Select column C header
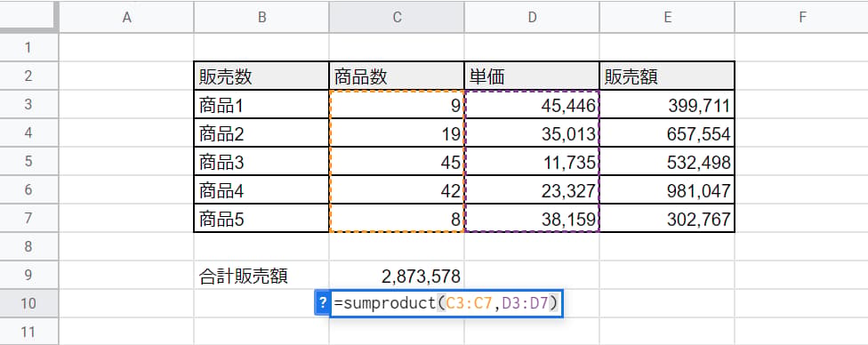 coord(397,18)
